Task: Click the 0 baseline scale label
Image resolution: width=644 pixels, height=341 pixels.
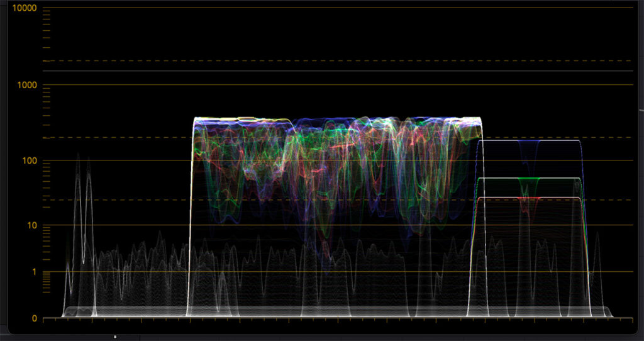Action: 35,318
